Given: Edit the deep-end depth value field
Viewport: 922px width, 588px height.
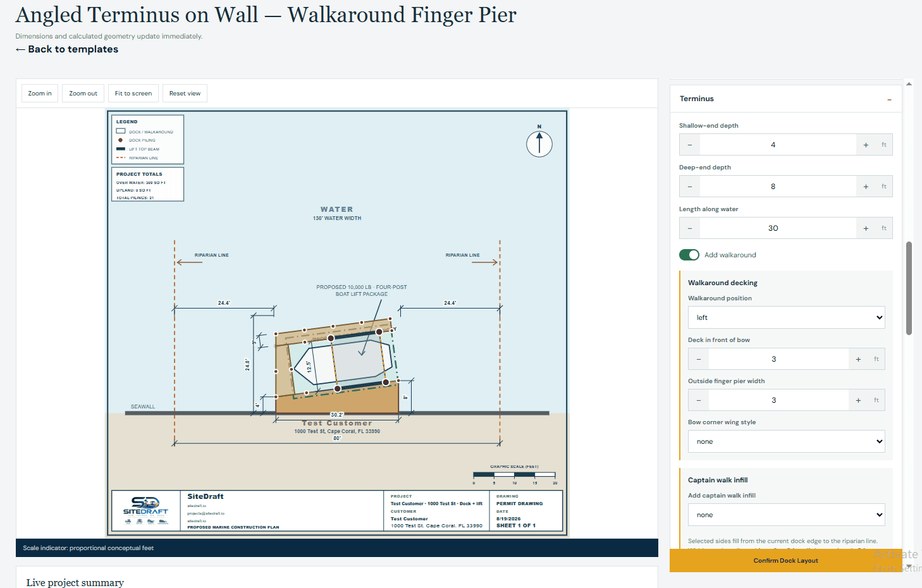Looking at the screenshot, I should click(x=778, y=187).
